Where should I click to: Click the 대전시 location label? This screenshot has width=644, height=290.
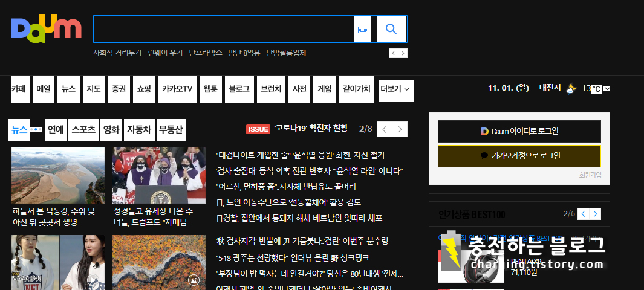point(550,88)
